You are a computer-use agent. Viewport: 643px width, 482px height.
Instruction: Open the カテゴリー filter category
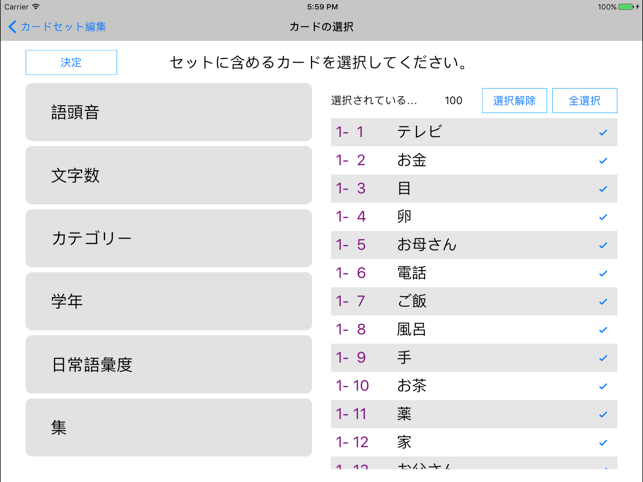pyautogui.click(x=169, y=238)
